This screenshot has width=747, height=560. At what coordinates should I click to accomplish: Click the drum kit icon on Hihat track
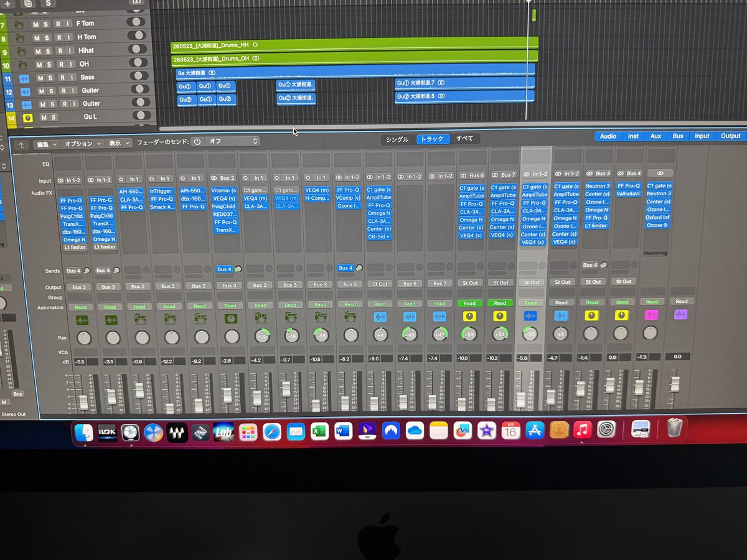[21, 51]
